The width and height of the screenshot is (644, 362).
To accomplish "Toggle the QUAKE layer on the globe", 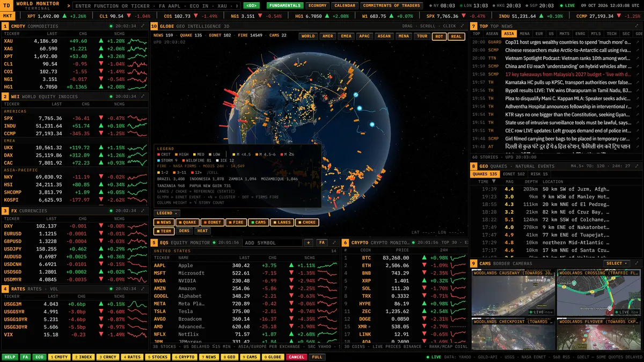I will pyautogui.click(x=187, y=222).
